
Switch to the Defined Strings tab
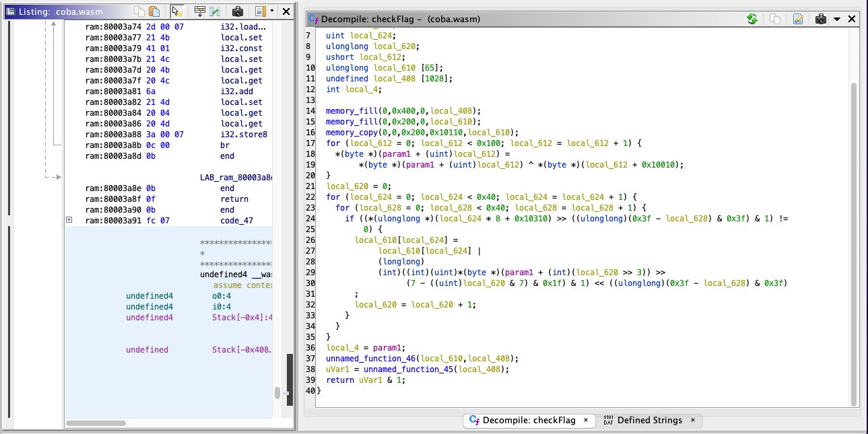pyautogui.click(x=649, y=421)
